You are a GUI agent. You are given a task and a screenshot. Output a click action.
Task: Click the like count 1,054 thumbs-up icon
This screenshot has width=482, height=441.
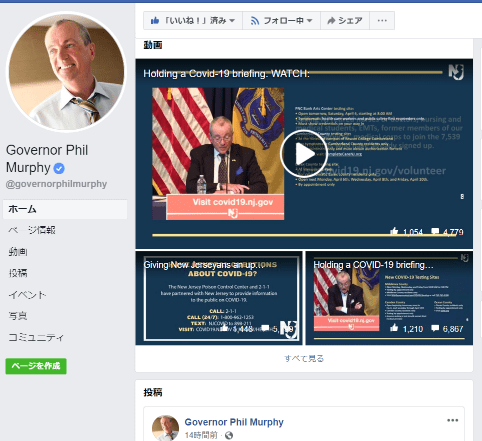click(x=394, y=231)
